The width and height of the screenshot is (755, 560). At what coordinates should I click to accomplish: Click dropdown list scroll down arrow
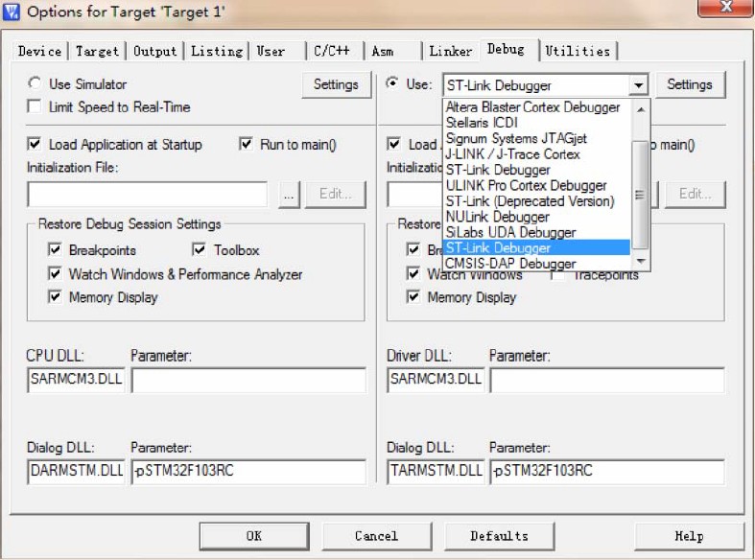pyautogui.click(x=641, y=261)
